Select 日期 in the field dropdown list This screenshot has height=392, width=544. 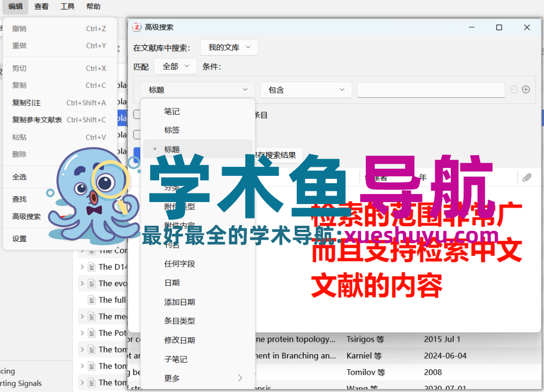198,283
